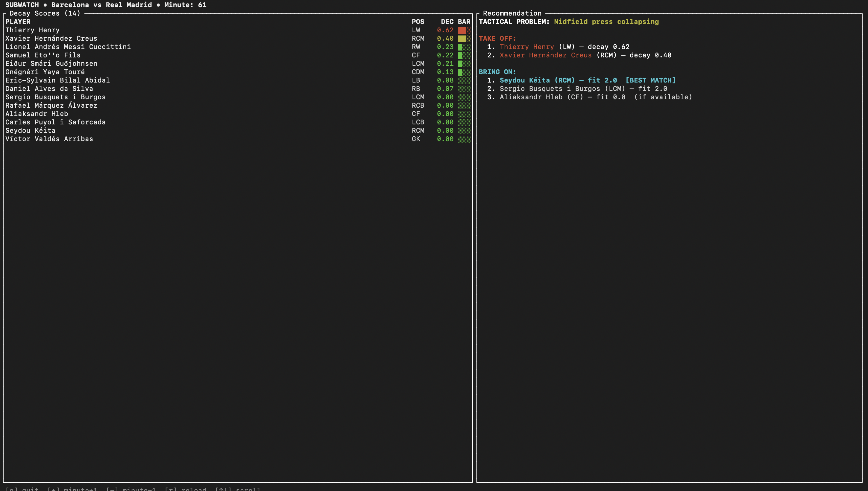Click the DEC column header
Viewport: 868px width, 491px height.
(447, 22)
